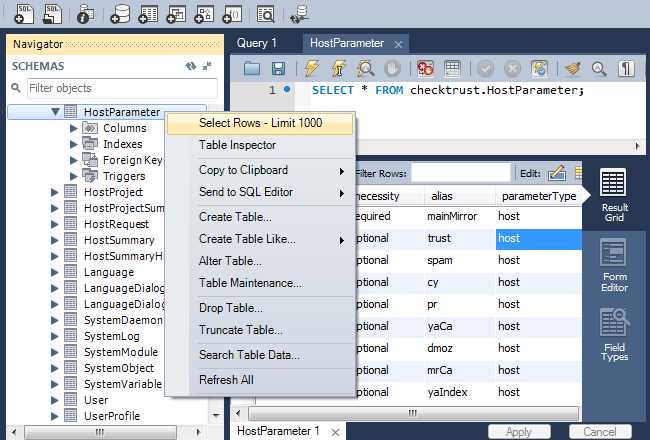Open the Field Types side panel
Viewport: 650px width, 440px height.
pos(614,335)
